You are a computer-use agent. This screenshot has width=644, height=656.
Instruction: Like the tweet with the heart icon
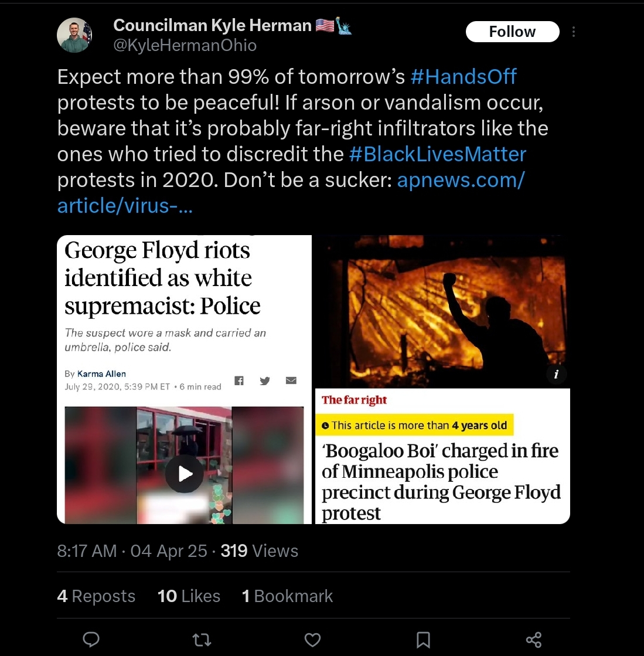[312, 640]
